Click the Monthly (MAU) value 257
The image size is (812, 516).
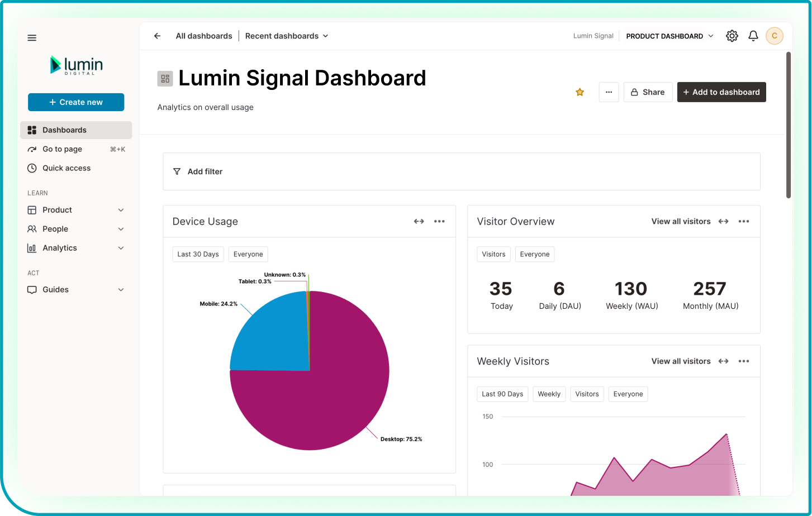(x=710, y=289)
